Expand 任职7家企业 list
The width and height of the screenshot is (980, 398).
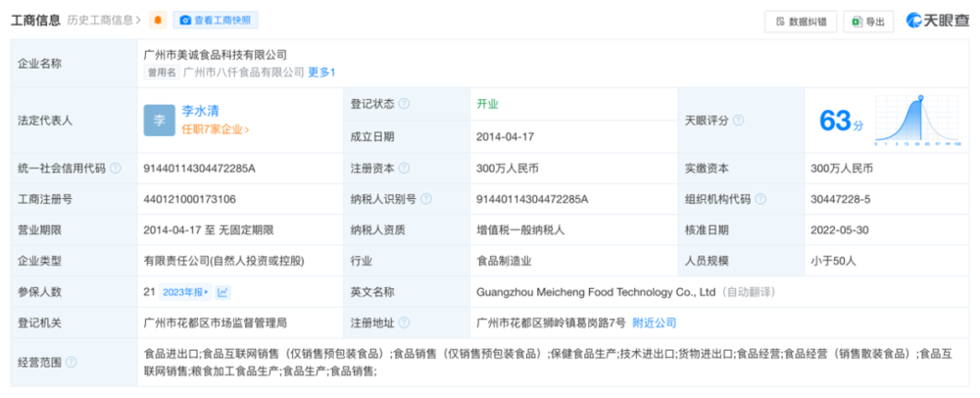point(215,128)
